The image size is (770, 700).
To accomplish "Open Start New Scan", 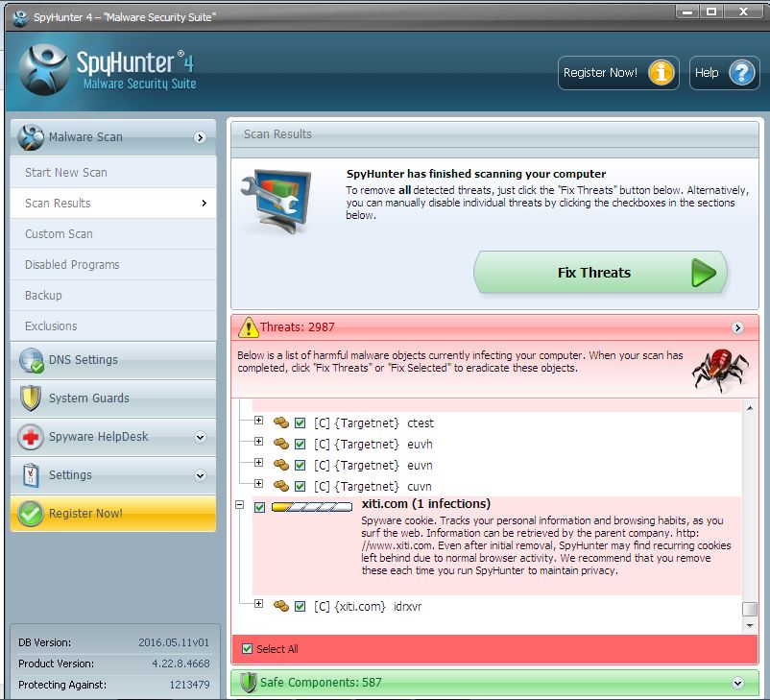I will click(113, 173).
